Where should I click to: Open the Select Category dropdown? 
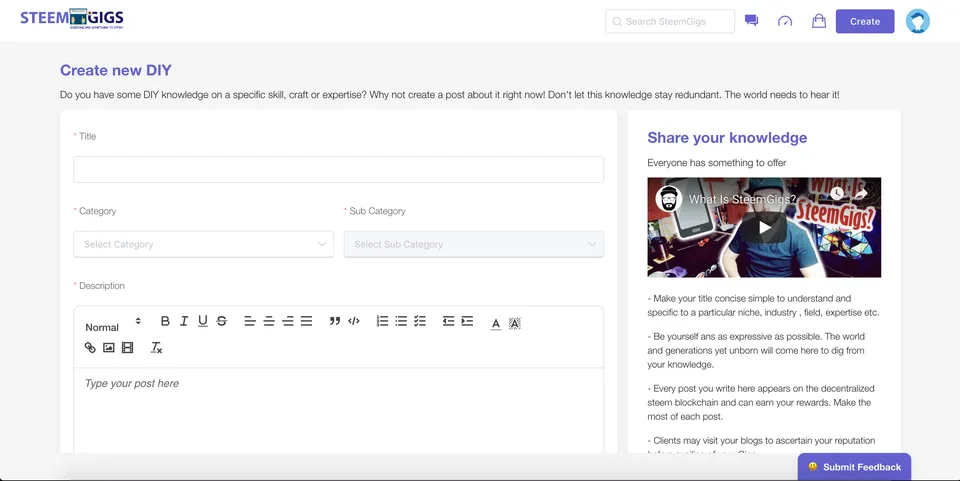[203, 244]
